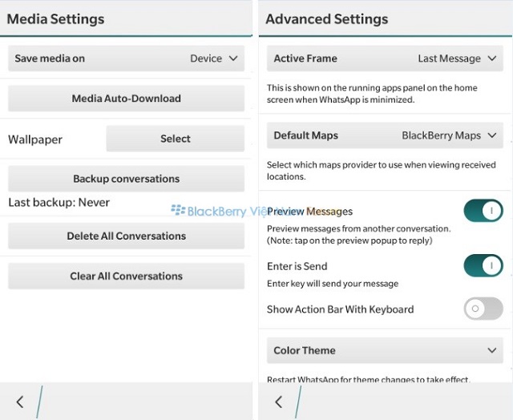Turn off the Preview Messages toggle
Screen dimensions: 513x420
[x=483, y=211]
